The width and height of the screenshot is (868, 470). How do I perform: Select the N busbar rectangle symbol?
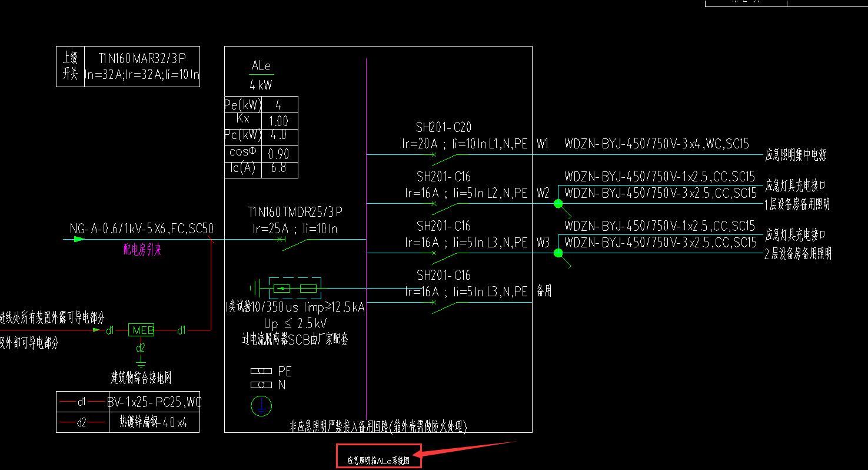261,385
